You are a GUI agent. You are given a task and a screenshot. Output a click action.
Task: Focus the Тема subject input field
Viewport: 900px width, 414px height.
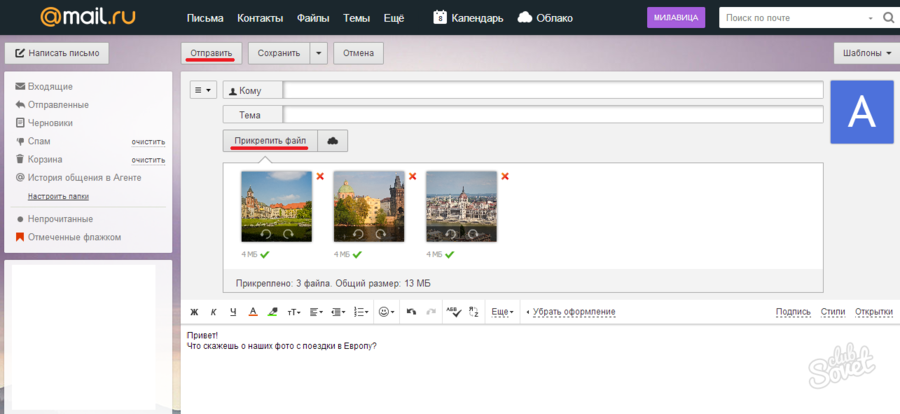pos(553,115)
